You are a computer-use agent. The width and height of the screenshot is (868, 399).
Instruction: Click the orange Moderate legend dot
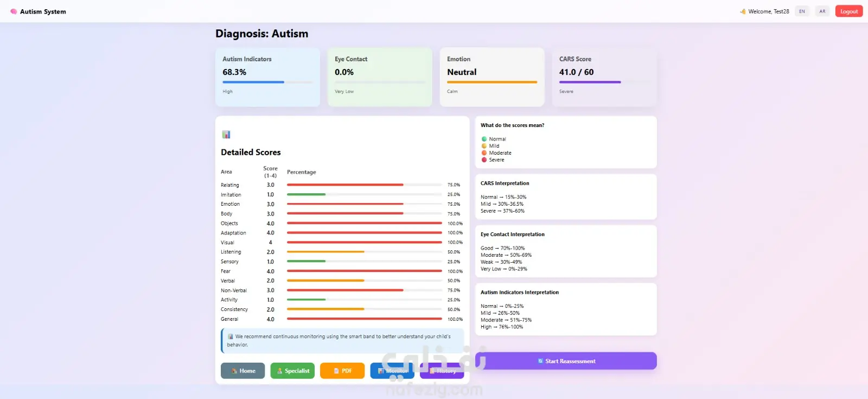tap(484, 153)
